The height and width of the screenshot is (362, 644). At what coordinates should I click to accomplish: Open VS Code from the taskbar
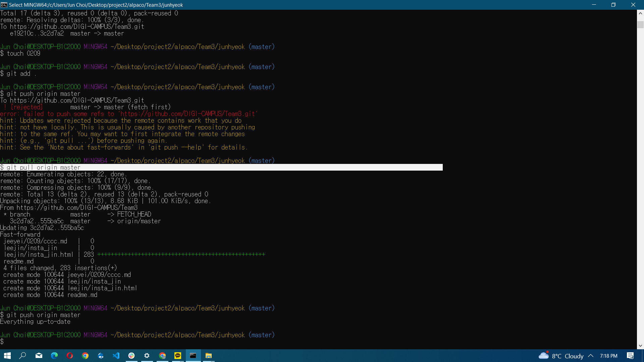(116, 356)
